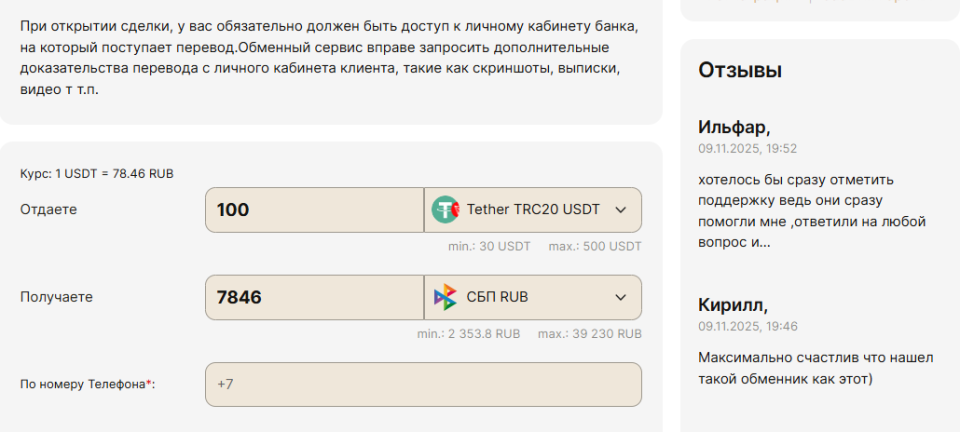This screenshot has height=432, width=960.
Task: Click the max. 39 230 RUB limit
Action: click(590, 333)
